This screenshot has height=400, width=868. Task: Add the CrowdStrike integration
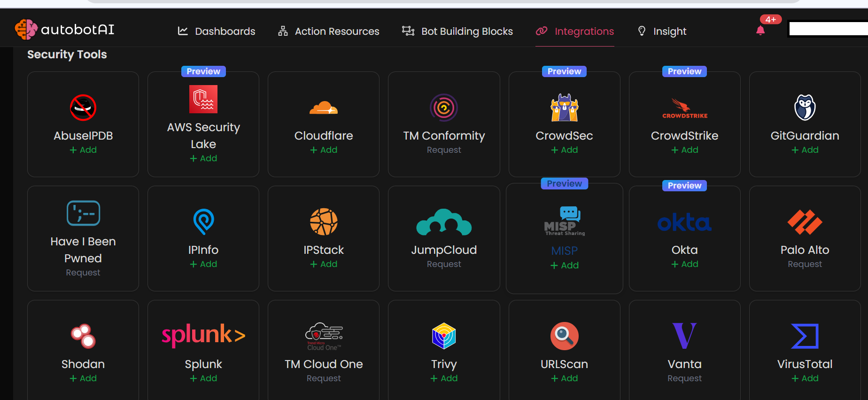tap(685, 150)
